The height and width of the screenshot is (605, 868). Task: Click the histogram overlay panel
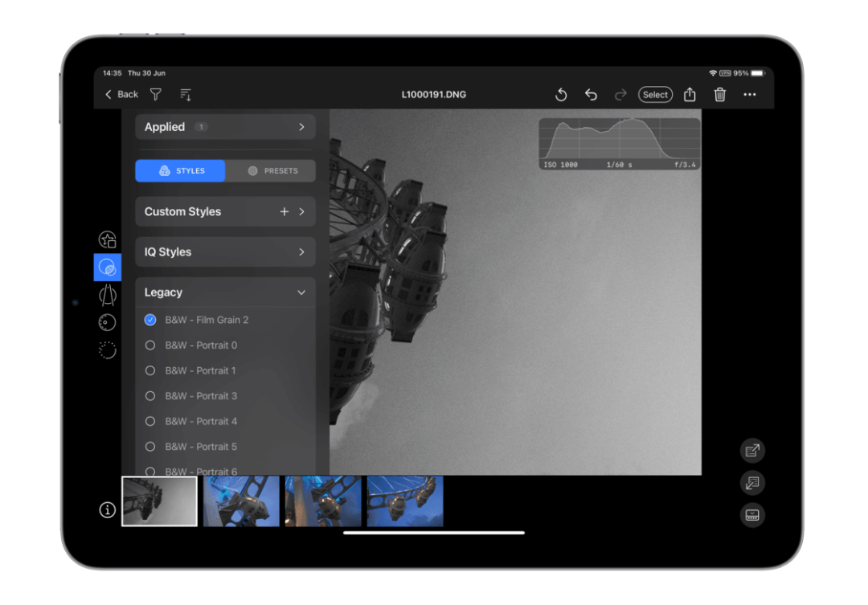pos(620,143)
